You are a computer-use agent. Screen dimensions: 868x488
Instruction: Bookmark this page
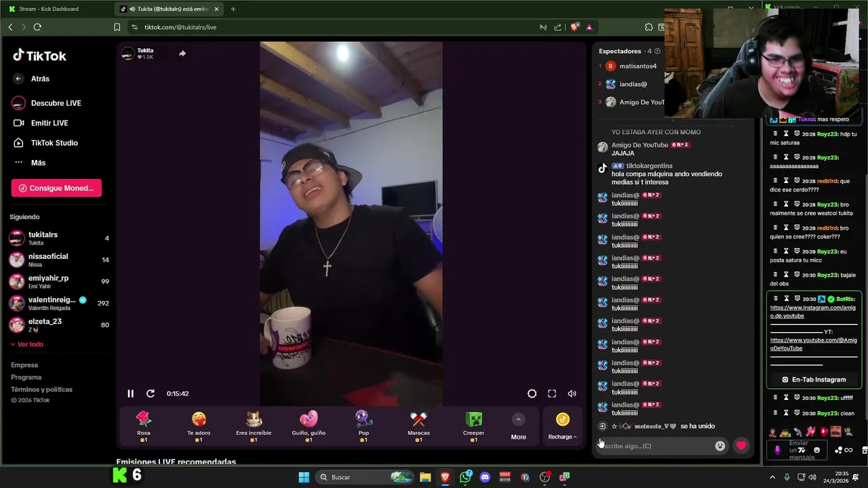(x=117, y=27)
